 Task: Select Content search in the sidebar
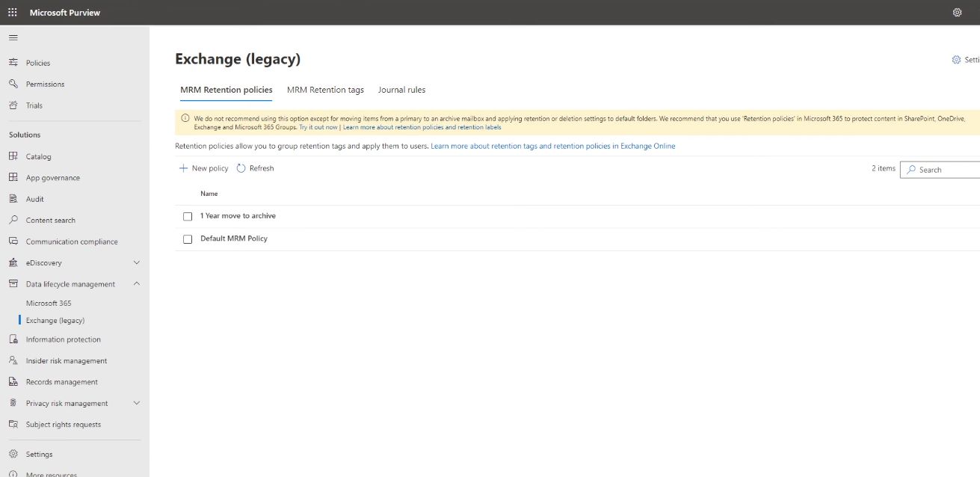52,220
